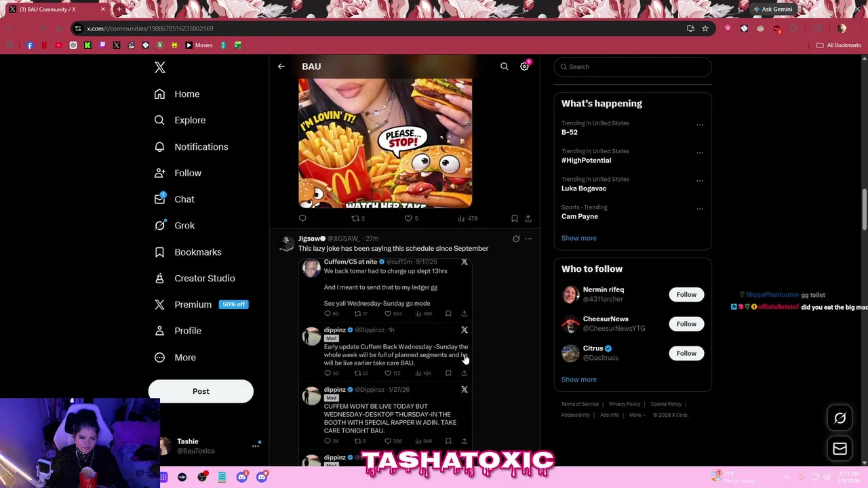
Task: Open Creator Studio in the sidebar
Action: point(195,278)
